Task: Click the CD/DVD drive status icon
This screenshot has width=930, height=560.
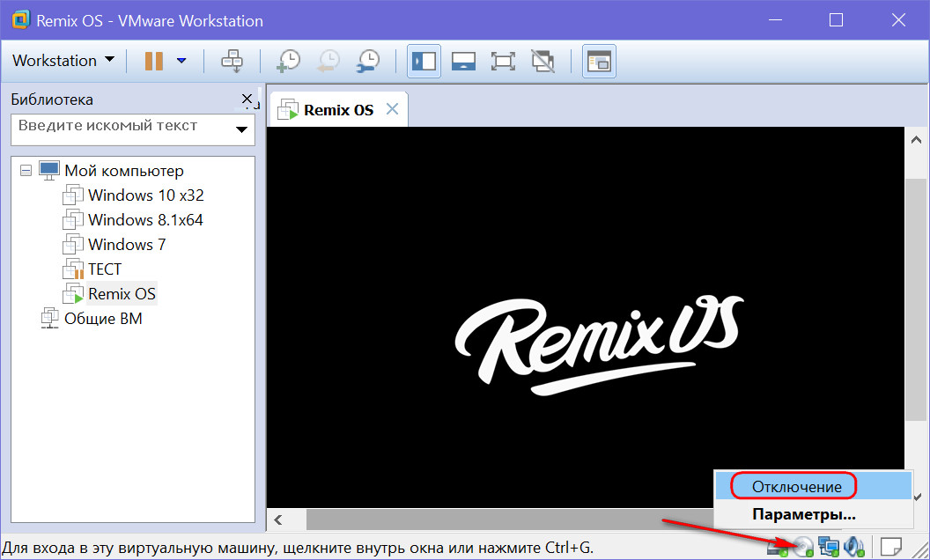Action: [x=804, y=547]
